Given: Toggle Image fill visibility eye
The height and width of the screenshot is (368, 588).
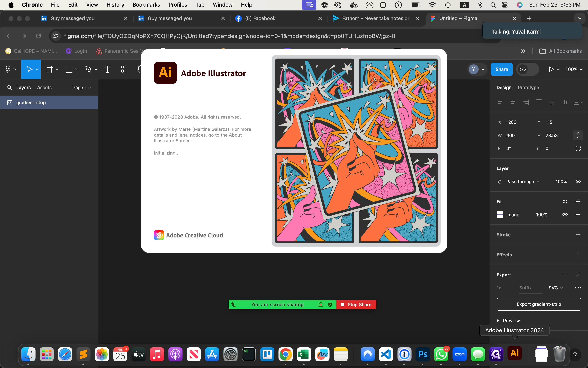Looking at the screenshot, I should click(x=565, y=215).
